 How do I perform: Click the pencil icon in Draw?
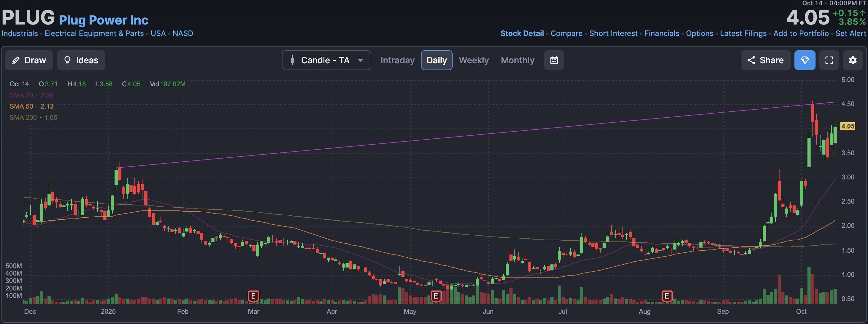coord(16,60)
